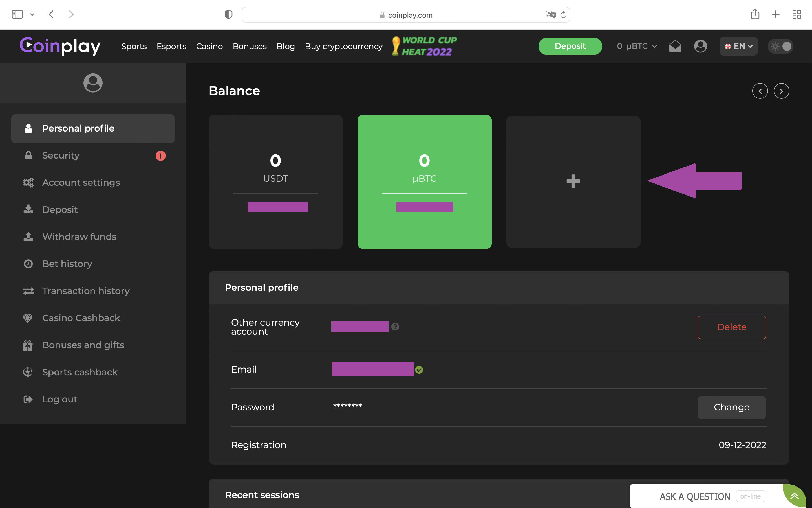This screenshot has height=508, width=812.
Task: Go to the Casino section
Action: click(x=209, y=46)
